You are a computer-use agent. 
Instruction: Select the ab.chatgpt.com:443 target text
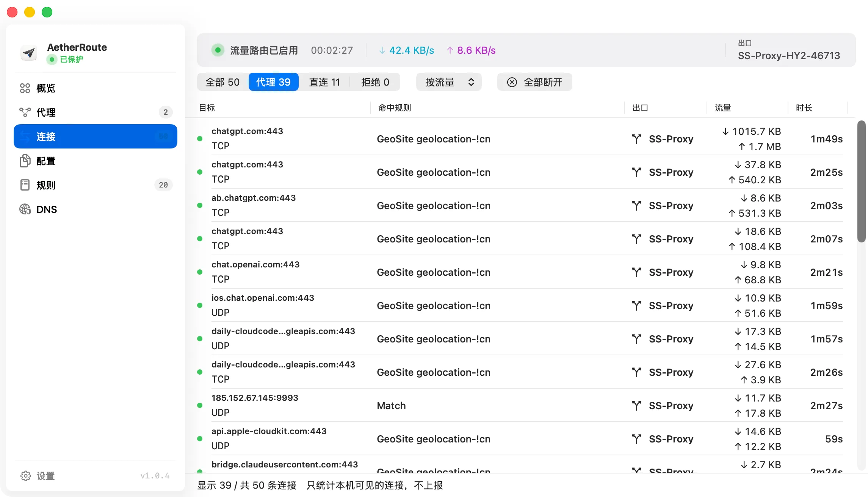click(x=254, y=198)
